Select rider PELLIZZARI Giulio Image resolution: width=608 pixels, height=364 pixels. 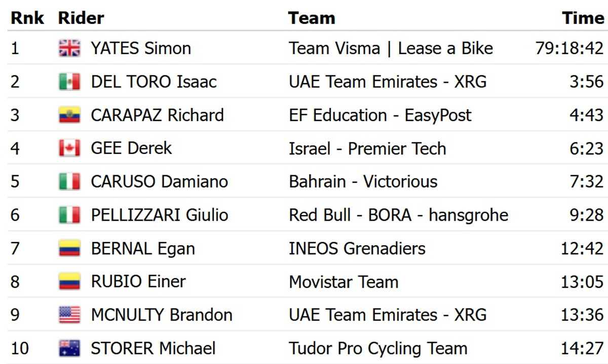pyautogui.click(x=160, y=215)
